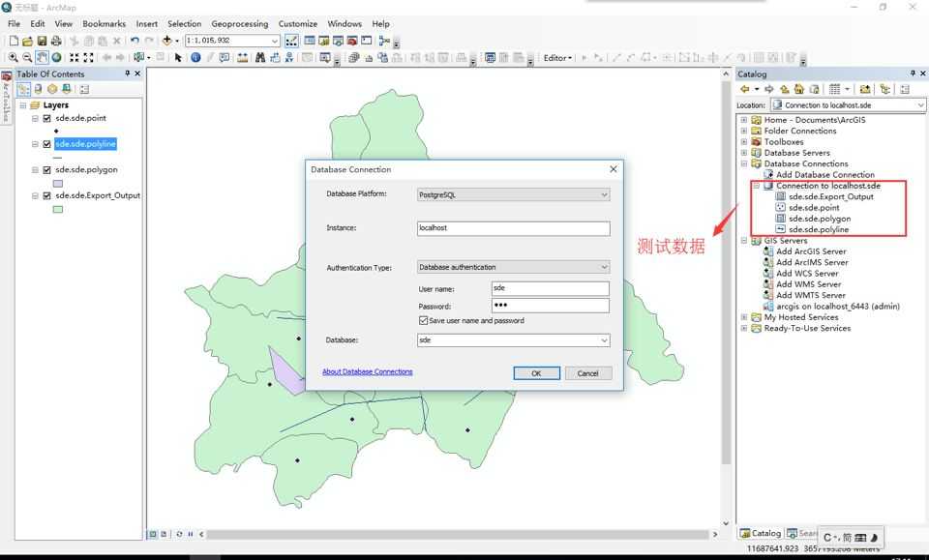The height and width of the screenshot is (560, 929).
Task: Open the Geoprocessing menu
Action: pos(239,23)
